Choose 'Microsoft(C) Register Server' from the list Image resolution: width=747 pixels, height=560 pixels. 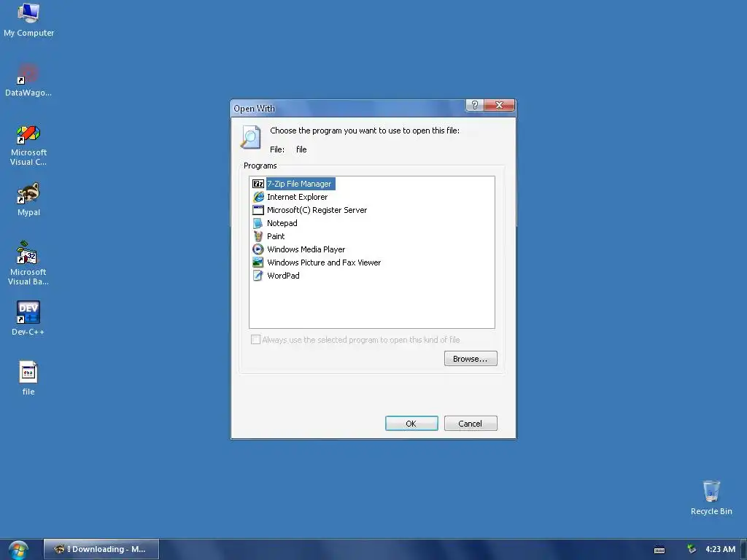[x=317, y=210]
